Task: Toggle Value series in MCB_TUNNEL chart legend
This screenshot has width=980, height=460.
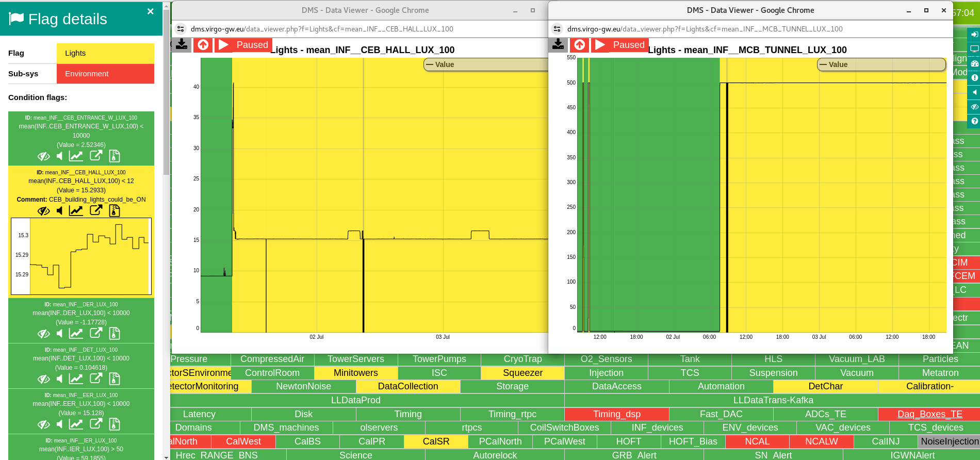Action: click(881, 64)
